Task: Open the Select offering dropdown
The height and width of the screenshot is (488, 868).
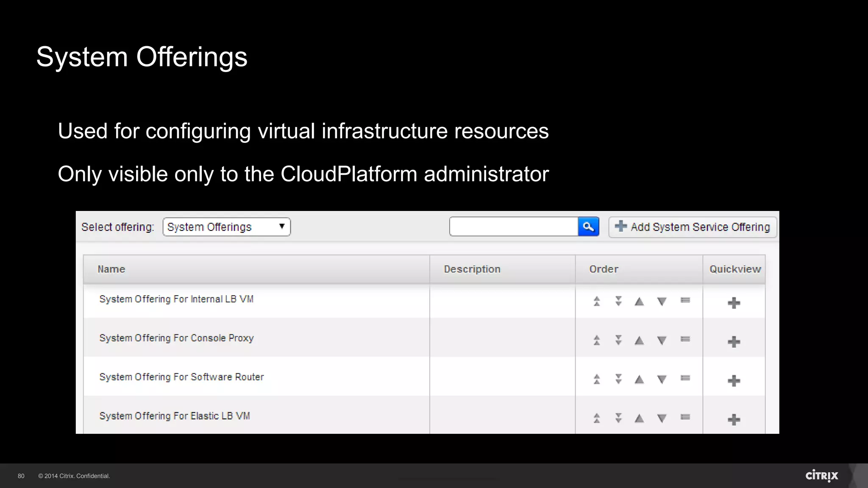Action: (226, 227)
